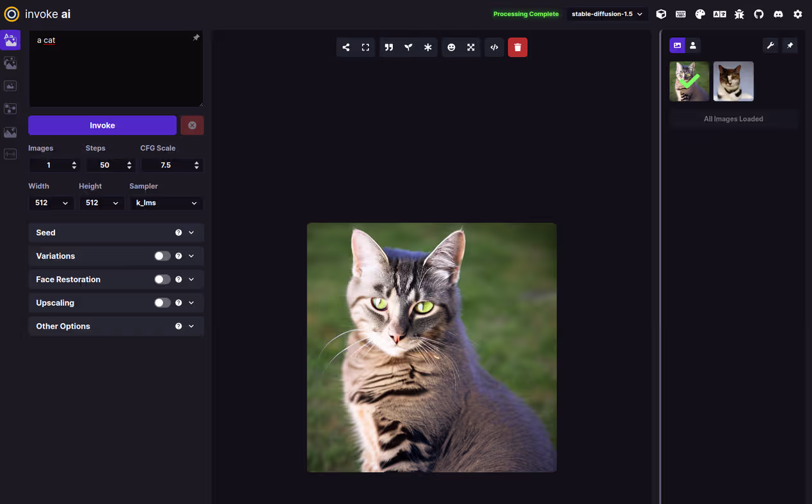The image size is (812, 504).
Task: Turn on the Face Restoration switch
Action: pos(163,280)
